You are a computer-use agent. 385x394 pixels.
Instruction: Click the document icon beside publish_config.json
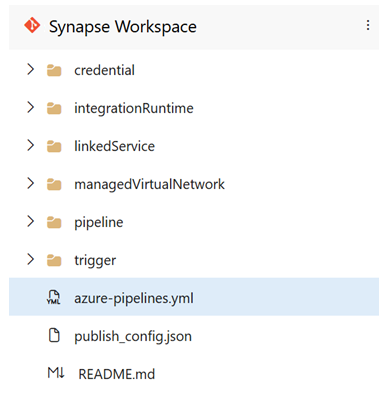click(x=54, y=335)
